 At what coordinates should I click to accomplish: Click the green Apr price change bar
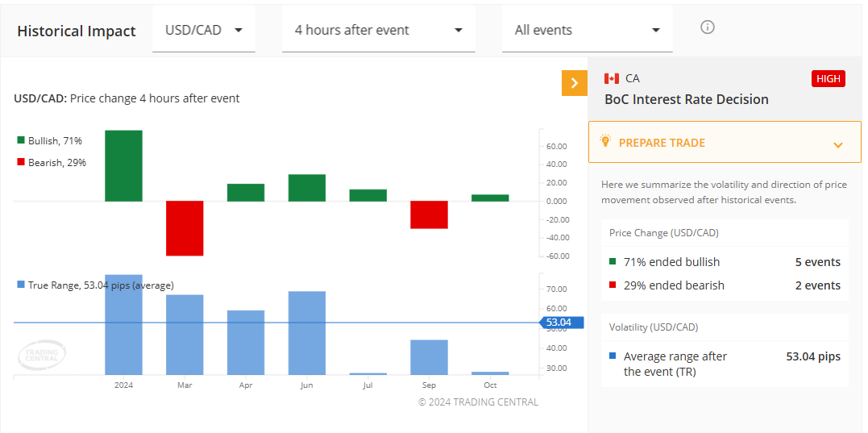point(246,192)
